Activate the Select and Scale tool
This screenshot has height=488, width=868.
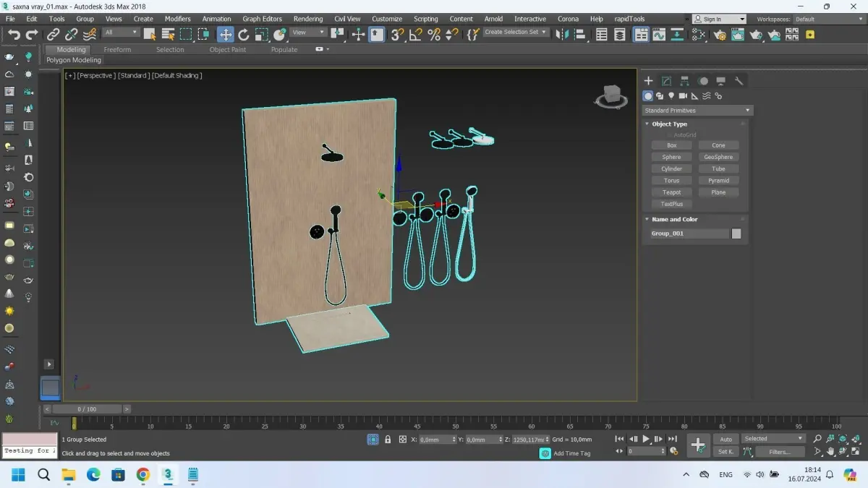tap(262, 34)
